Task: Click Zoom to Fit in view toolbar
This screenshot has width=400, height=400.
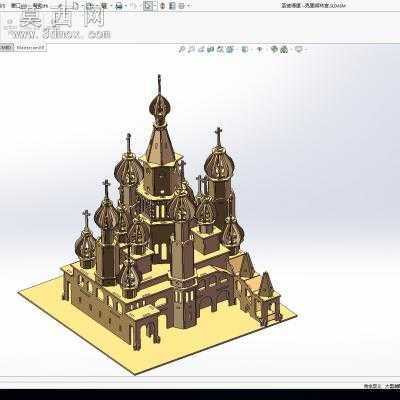Action: pos(182,50)
